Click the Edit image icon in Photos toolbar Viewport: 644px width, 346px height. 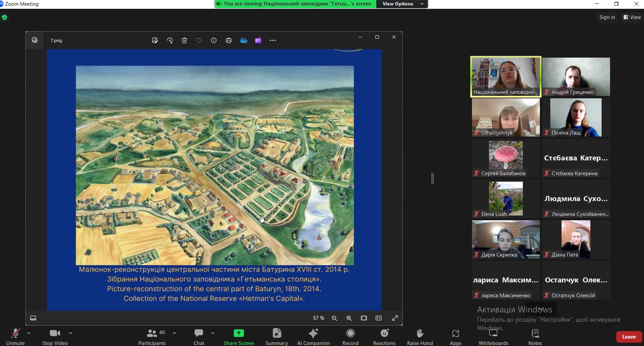coord(155,40)
